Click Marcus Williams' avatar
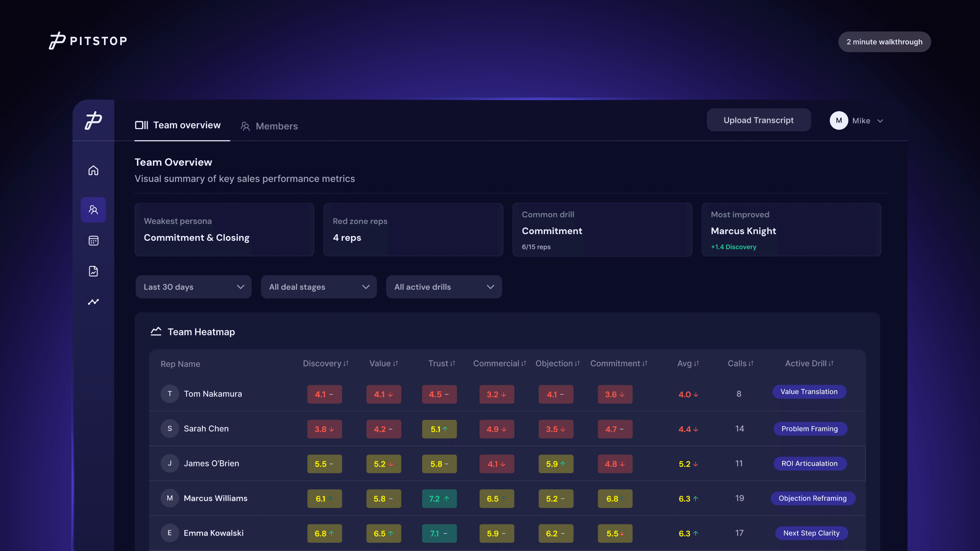 point(170,498)
